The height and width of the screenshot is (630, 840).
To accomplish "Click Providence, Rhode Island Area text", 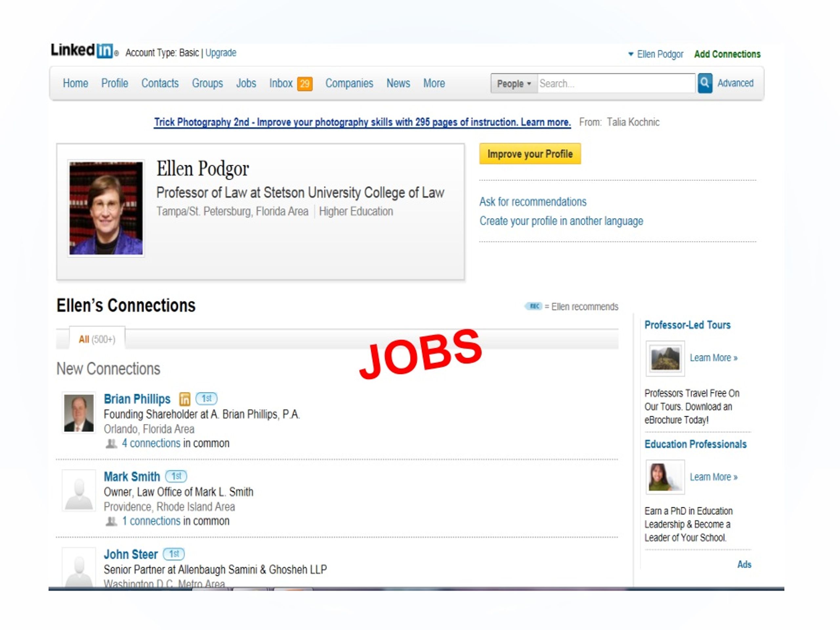I will point(169,507).
